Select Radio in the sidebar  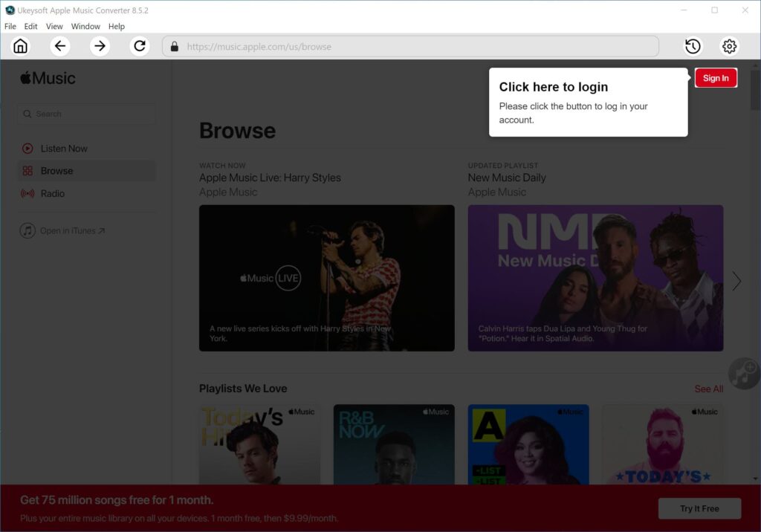86,194
